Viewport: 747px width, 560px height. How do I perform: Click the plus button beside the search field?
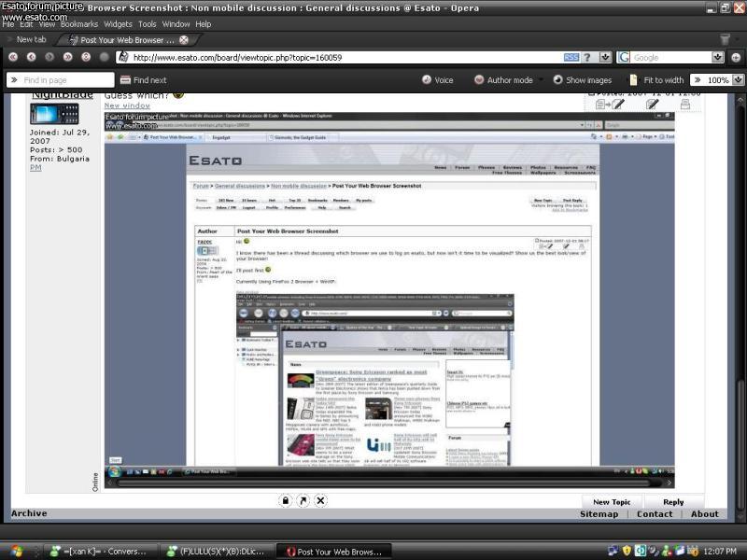coord(736,57)
